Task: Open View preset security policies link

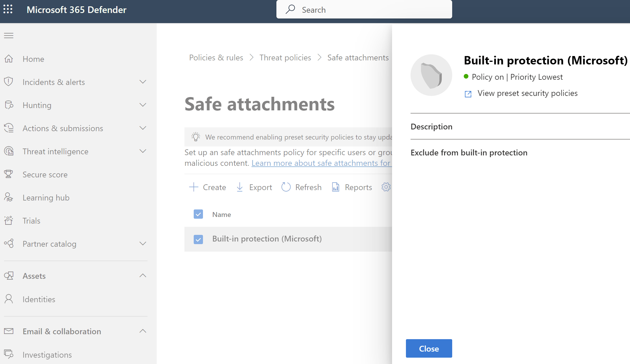Action: point(527,93)
